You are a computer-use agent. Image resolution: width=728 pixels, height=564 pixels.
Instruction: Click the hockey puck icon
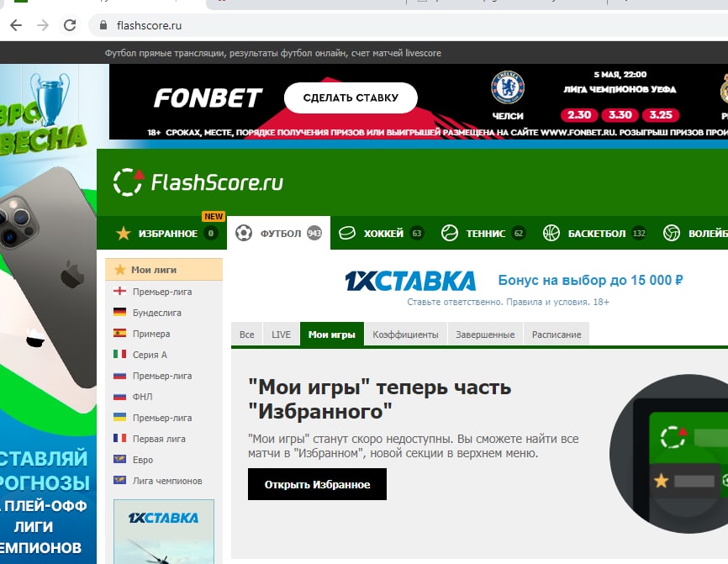click(347, 233)
